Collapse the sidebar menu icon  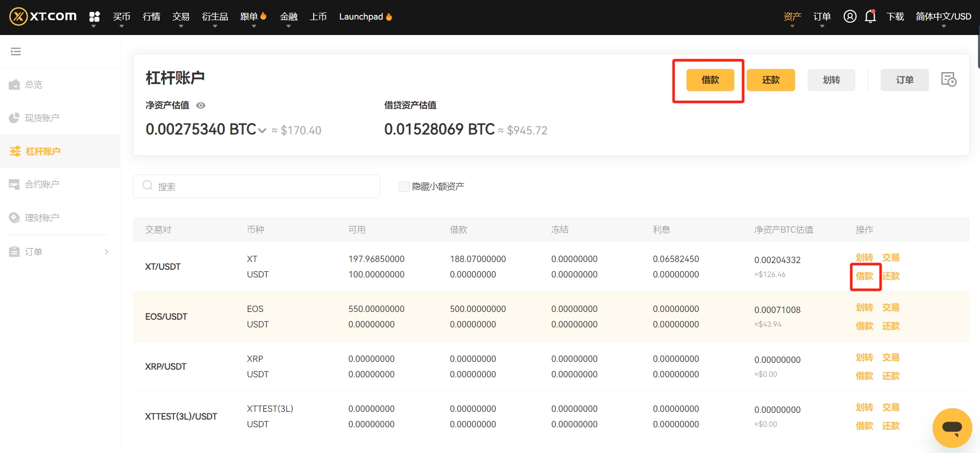coord(16,51)
